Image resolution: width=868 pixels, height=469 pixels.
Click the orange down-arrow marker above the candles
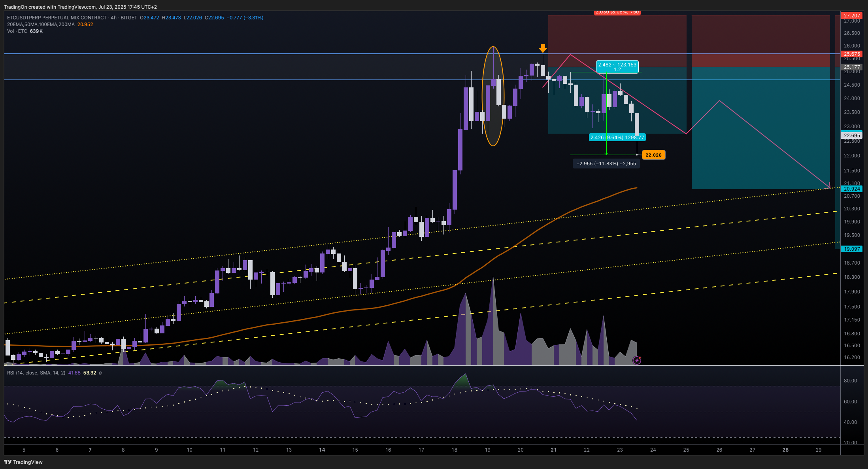tap(543, 48)
